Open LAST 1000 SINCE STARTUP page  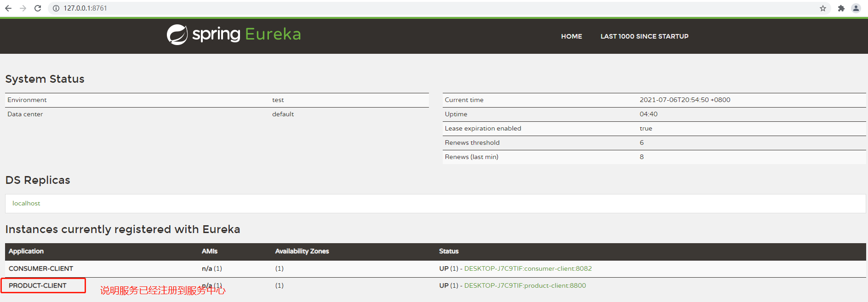point(644,36)
